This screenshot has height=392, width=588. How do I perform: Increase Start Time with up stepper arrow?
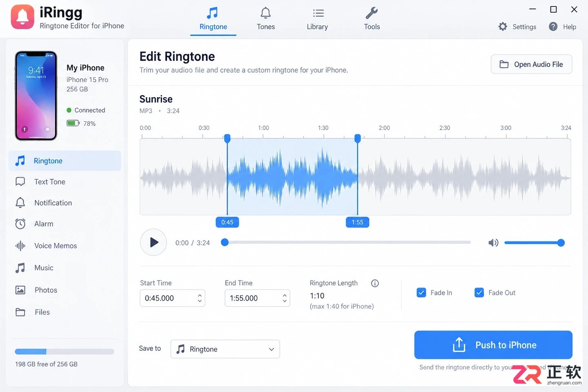200,295
